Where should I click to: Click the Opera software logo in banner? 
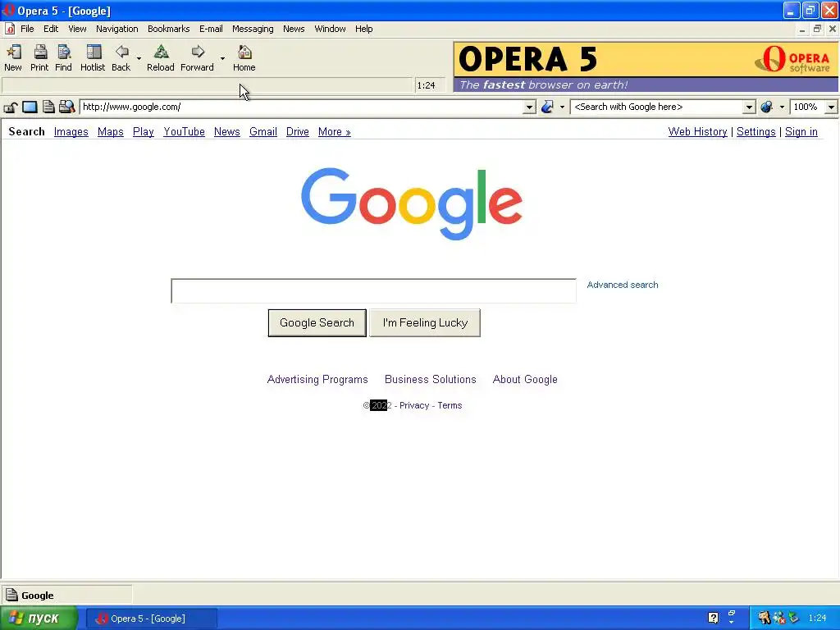[792, 59]
